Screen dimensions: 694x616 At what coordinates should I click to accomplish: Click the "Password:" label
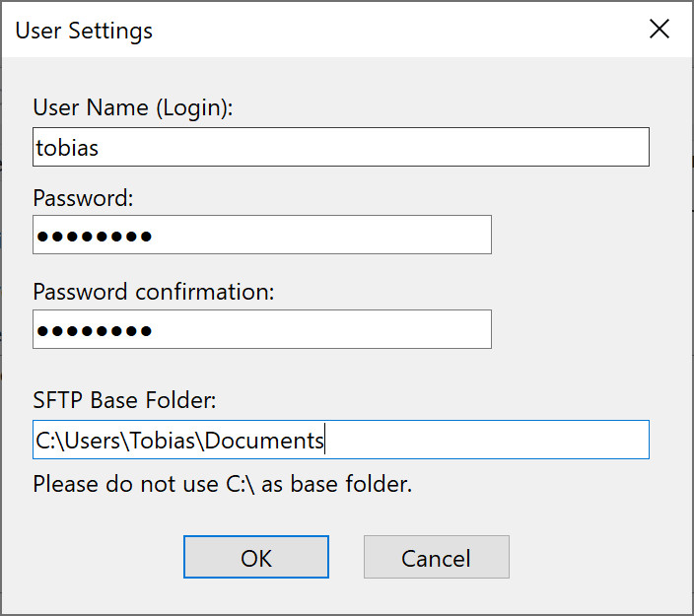tap(83, 198)
